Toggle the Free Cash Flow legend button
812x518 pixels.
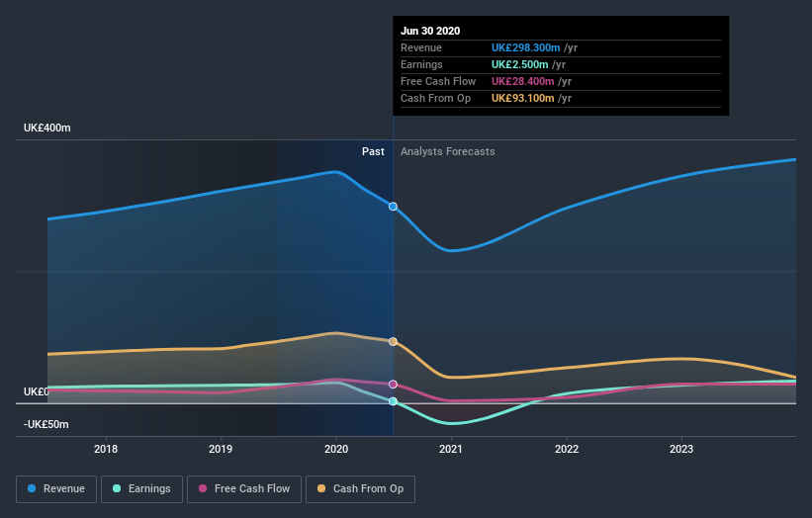point(244,489)
